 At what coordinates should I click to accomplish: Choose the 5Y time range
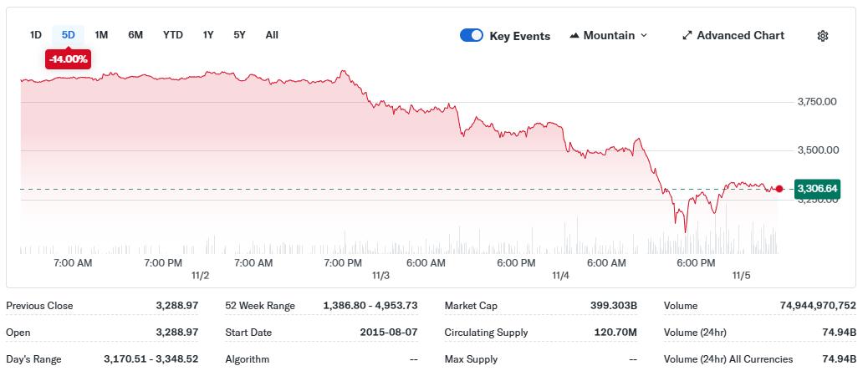tap(240, 35)
